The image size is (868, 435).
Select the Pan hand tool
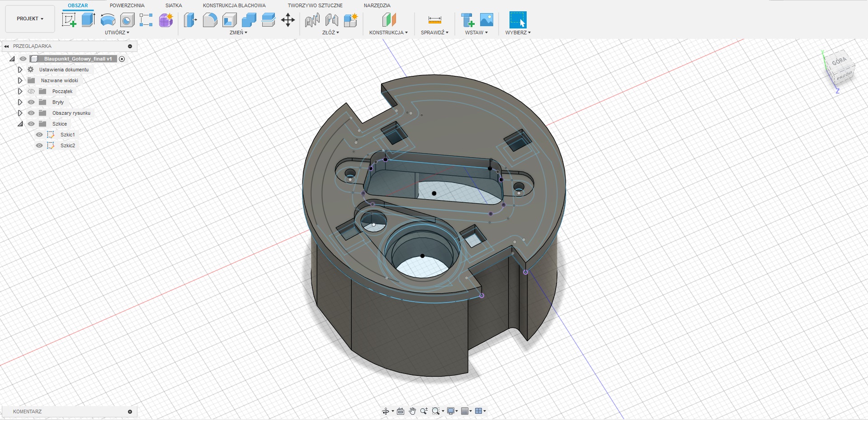pos(412,411)
